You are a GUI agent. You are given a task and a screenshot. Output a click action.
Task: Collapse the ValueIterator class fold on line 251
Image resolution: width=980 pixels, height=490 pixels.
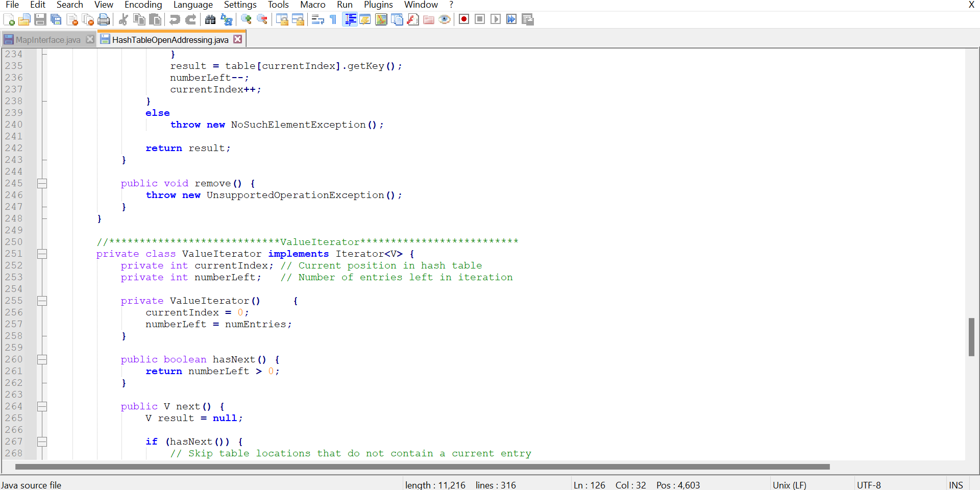[x=42, y=254]
